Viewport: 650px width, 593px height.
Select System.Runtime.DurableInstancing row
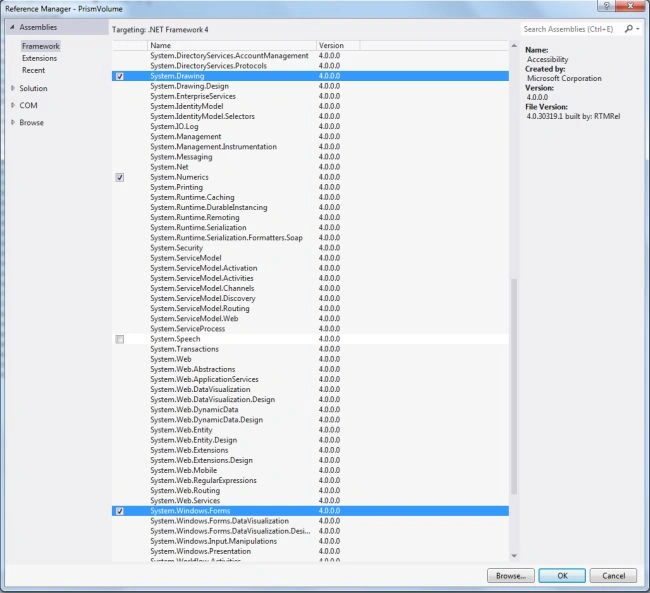click(x=310, y=207)
